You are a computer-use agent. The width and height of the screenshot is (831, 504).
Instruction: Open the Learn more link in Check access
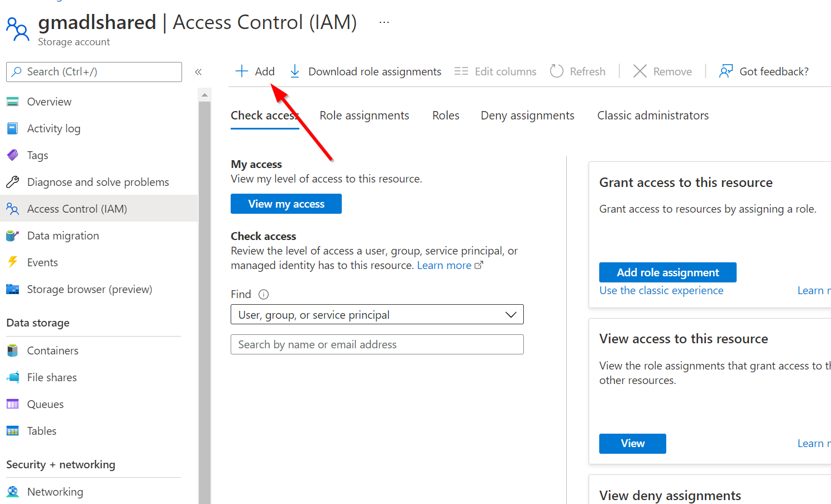450,266
